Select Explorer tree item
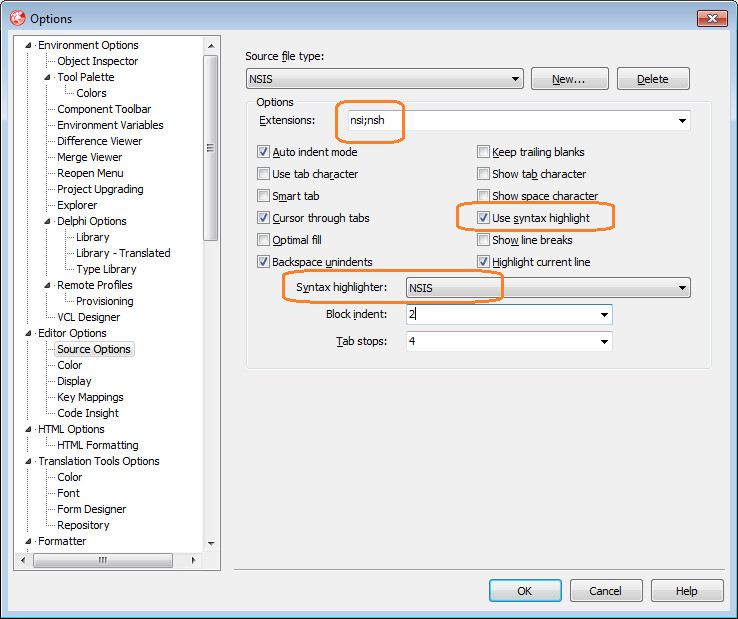 (x=77, y=205)
